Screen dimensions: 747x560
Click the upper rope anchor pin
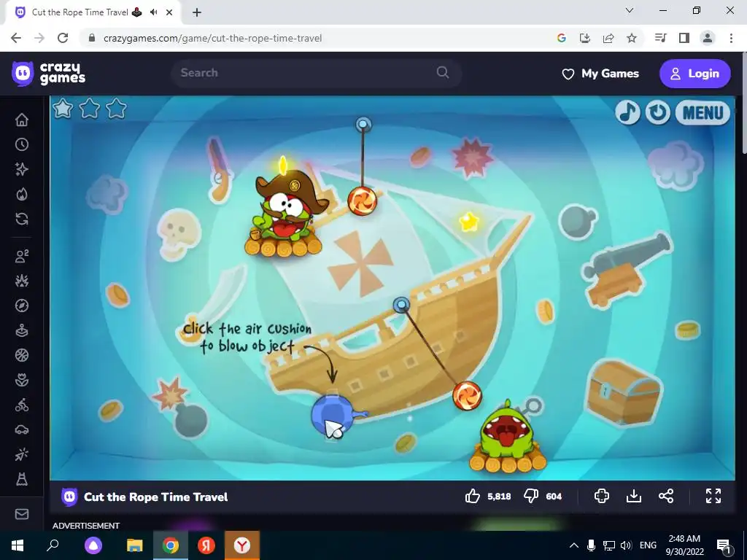click(x=363, y=125)
